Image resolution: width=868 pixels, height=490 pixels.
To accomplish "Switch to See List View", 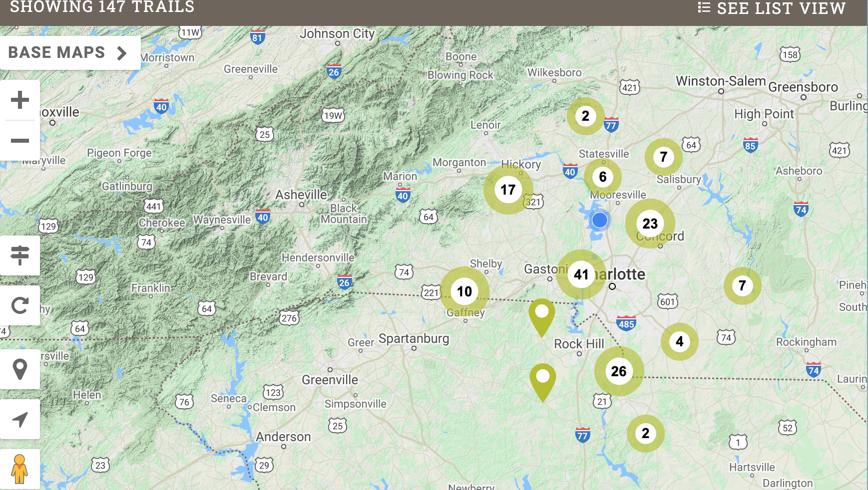I will click(781, 8).
